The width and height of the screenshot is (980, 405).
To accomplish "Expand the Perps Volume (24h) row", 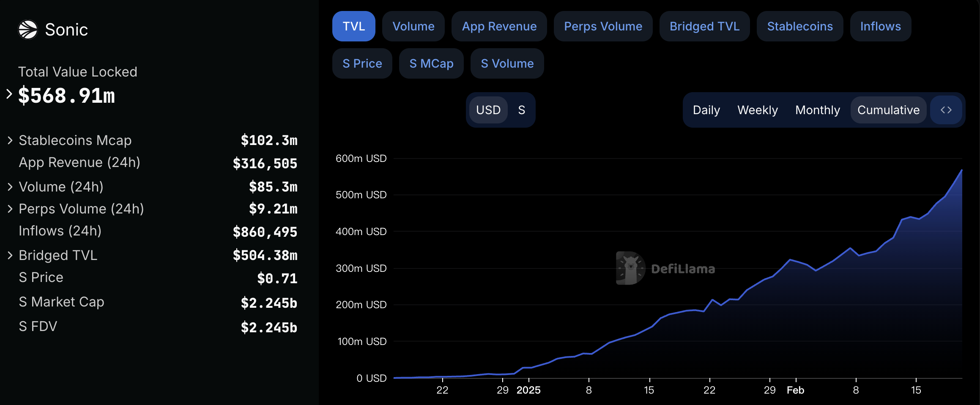I will pyautogui.click(x=10, y=209).
